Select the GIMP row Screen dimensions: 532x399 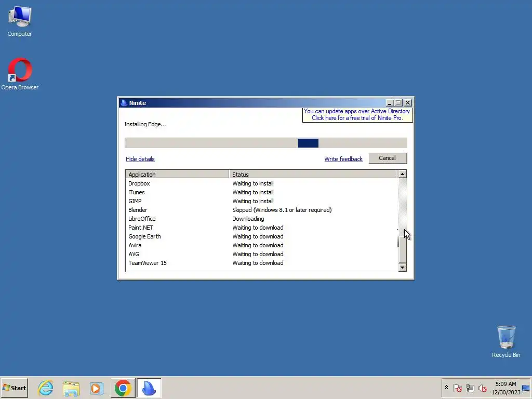[x=261, y=201]
